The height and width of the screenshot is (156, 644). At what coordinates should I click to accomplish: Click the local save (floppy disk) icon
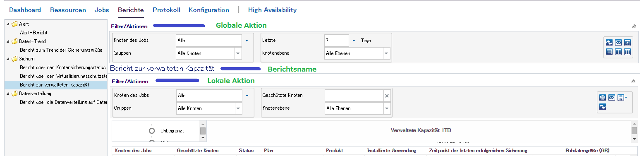tap(620, 98)
